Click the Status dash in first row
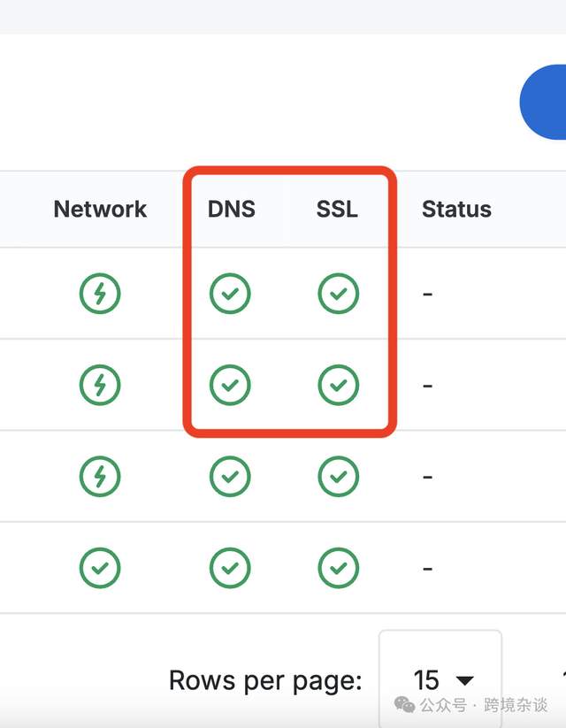This screenshot has height=728, width=566. (428, 294)
